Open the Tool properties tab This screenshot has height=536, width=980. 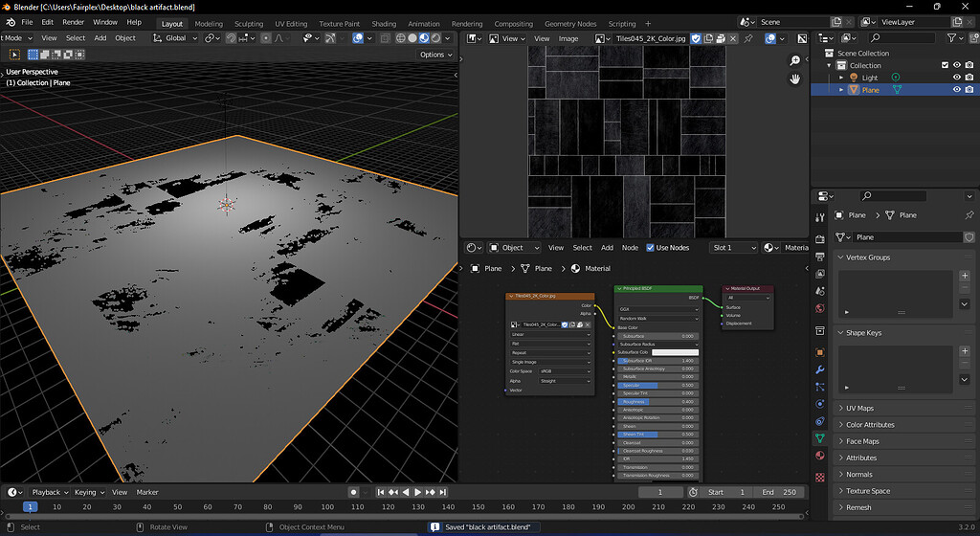(x=820, y=217)
